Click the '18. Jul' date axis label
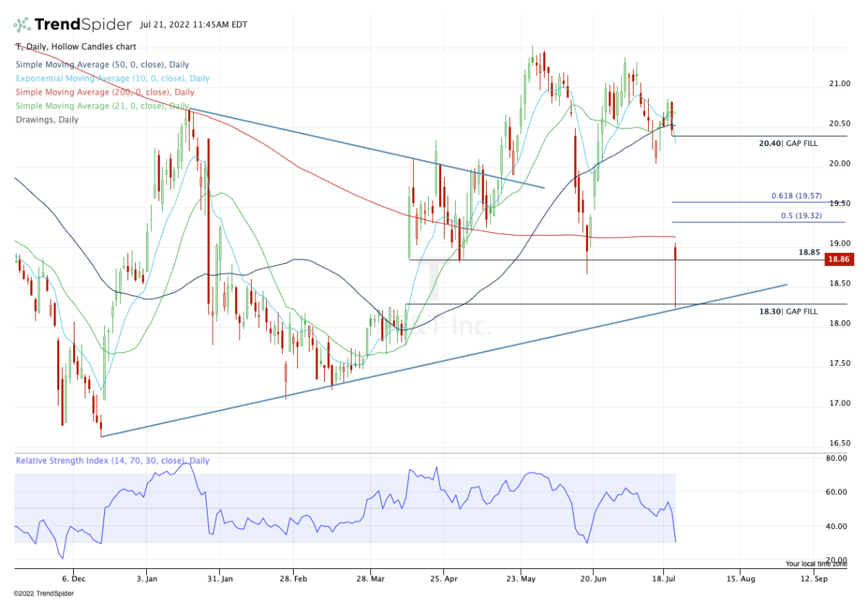868x600 pixels. tap(663, 579)
